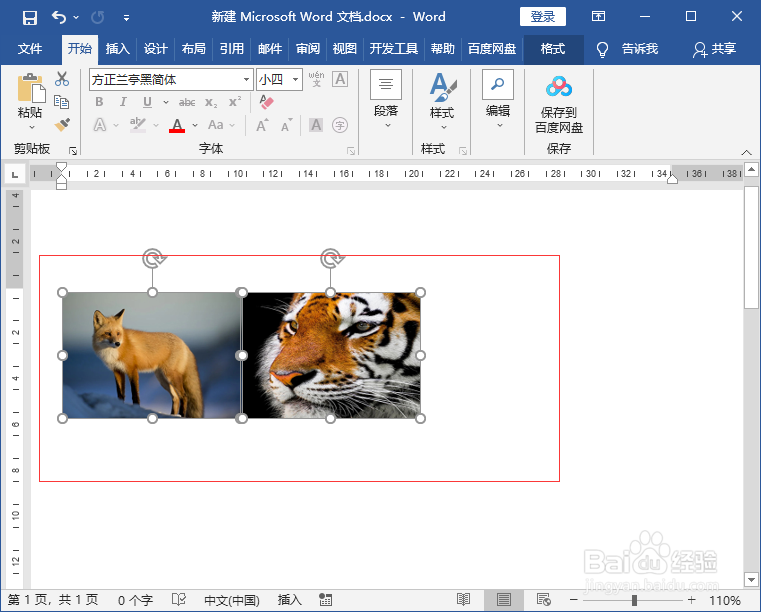Image resolution: width=761 pixels, height=612 pixels.
Task: Click Clear All Formatting eraser icon
Action: coord(266,102)
